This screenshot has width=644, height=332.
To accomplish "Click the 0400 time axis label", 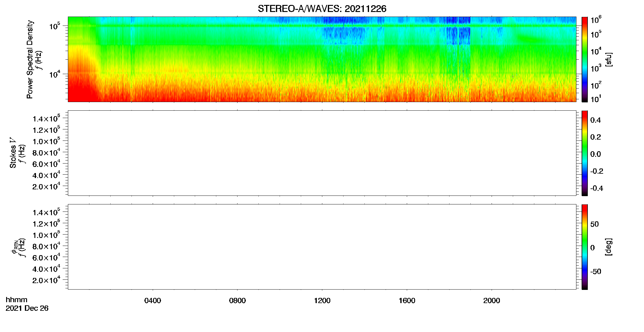I will pos(153,301).
